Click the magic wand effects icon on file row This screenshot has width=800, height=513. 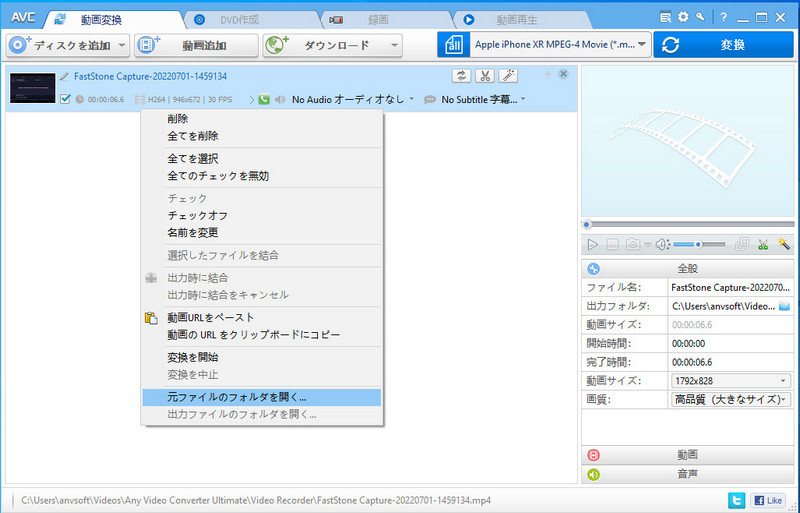click(508, 76)
